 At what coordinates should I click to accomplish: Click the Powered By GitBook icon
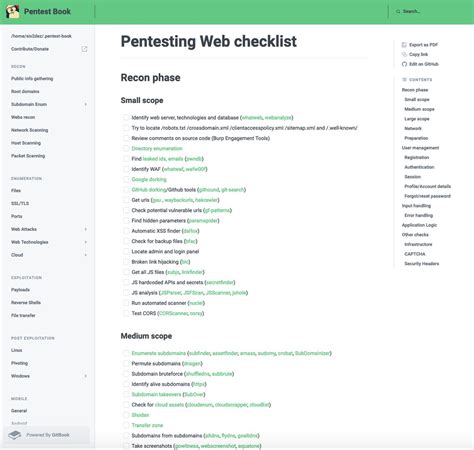[14, 435]
